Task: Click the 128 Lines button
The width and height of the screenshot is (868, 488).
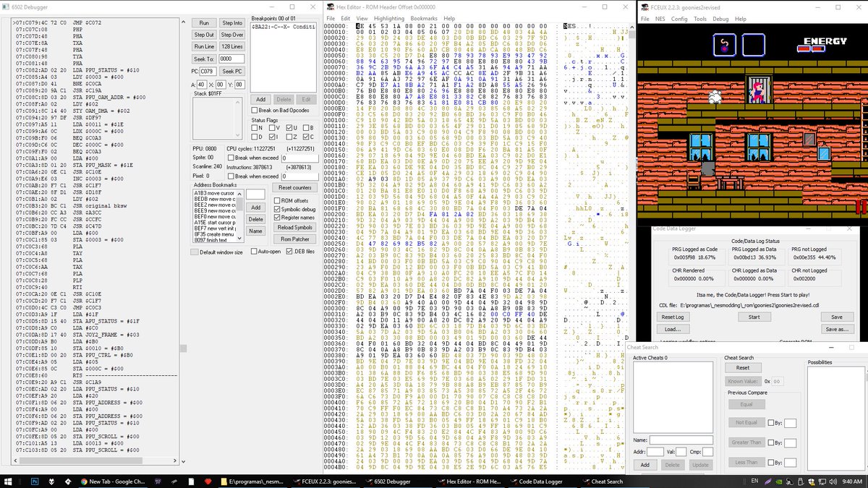Action: (x=231, y=46)
